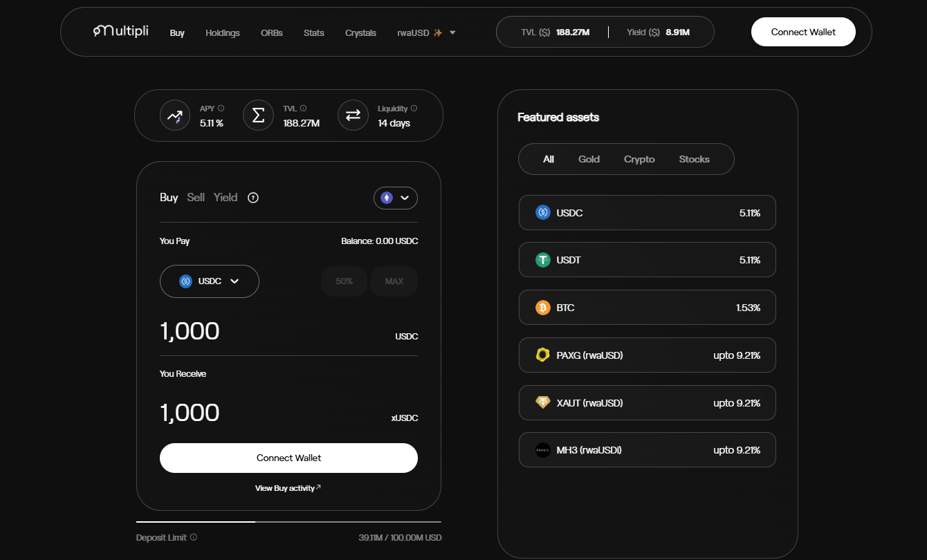Viewport: 927px width, 560px height.
Task: Click the TVL sigma icon
Action: (x=258, y=115)
